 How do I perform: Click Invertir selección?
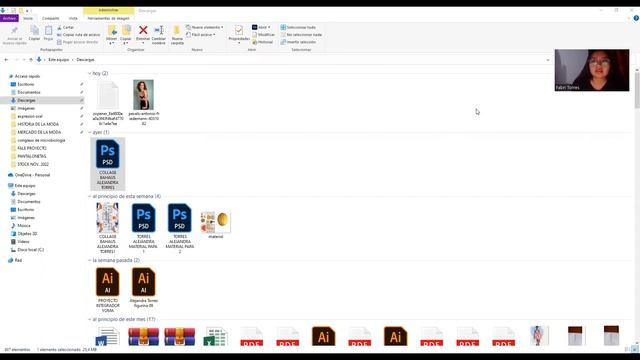298,42
